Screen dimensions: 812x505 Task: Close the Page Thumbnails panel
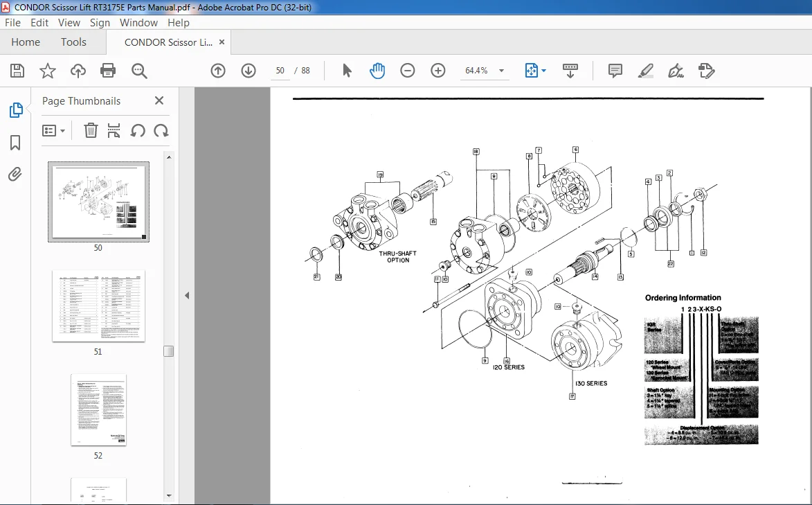point(159,100)
